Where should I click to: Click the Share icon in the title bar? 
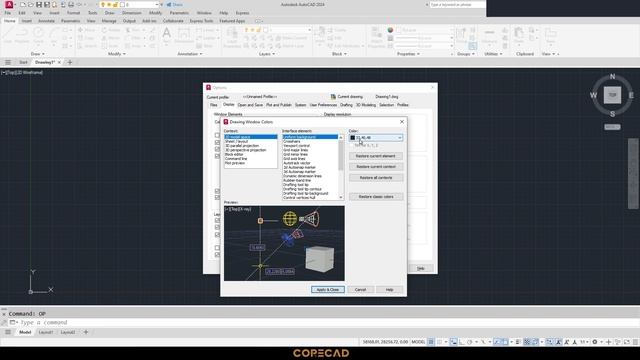pyautogui.click(x=175, y=4)
